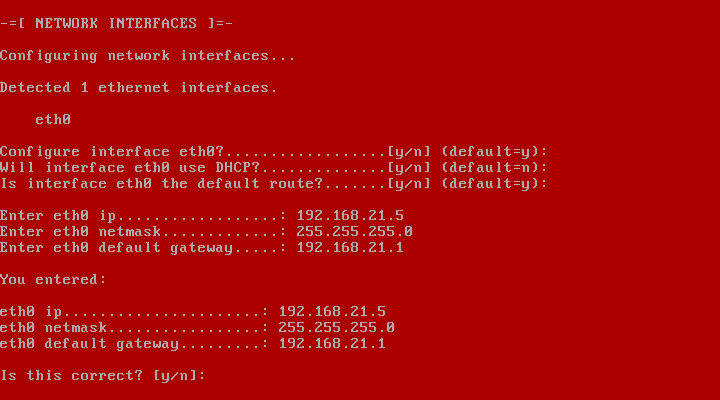Click the 'Is this correct?' prompt

click(71, 376)
